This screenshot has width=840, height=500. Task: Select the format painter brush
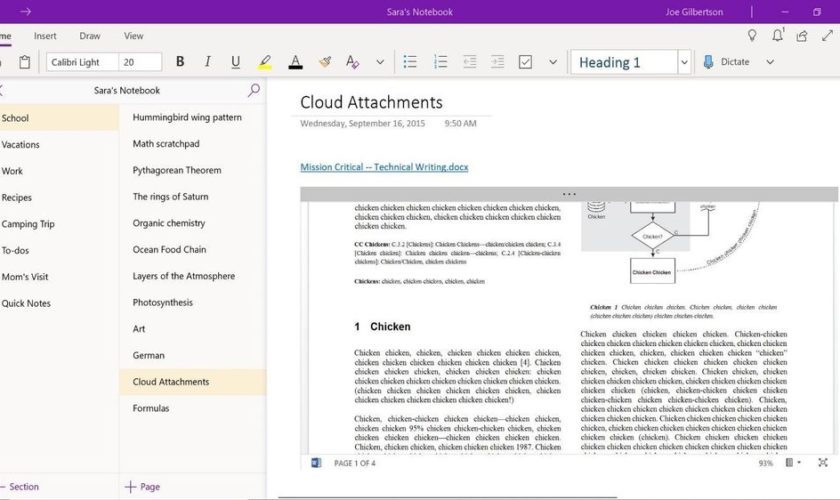324,62
